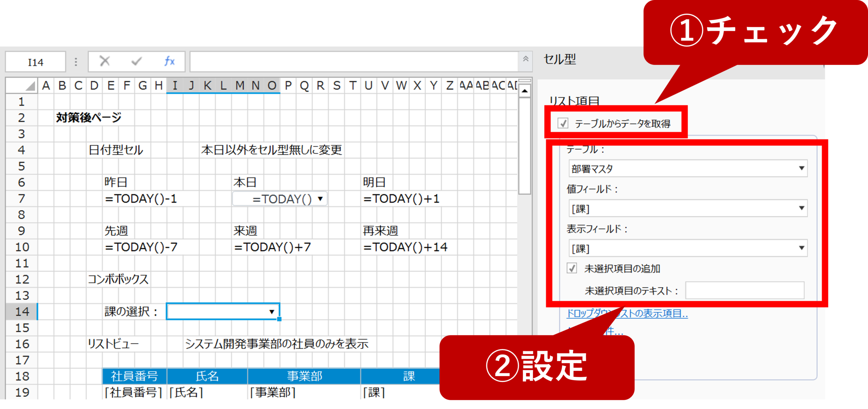Click the 社員番号 list view header

(134, 376)
